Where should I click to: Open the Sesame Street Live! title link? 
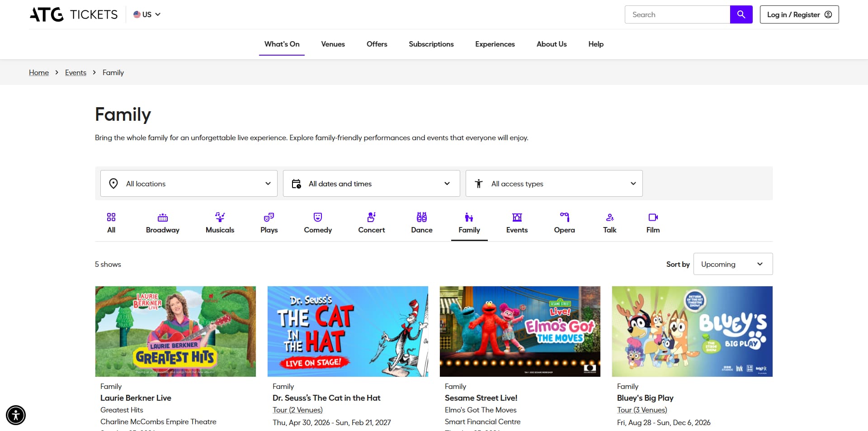point(481,398)
